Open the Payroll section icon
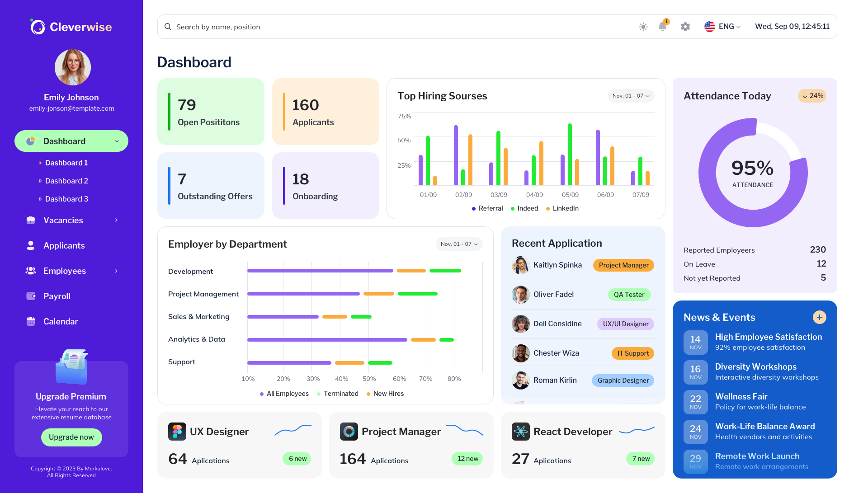The image size is (868, 493). 30,296
